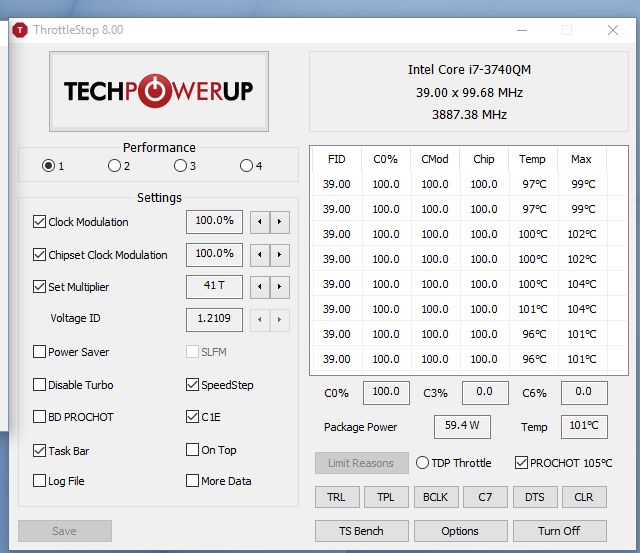Enable the Log File checkbox
Screen dimensions: 640x553
[x=39, y=480]
